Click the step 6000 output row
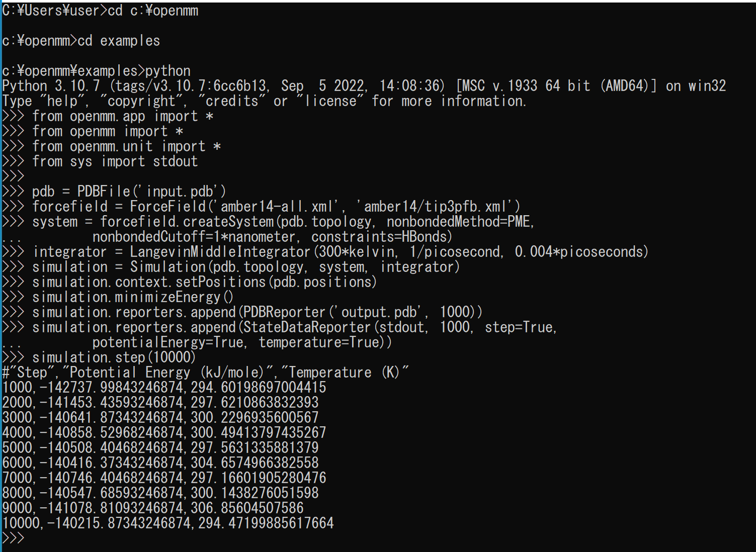Screen dimensions: 756x552 click(160, 463)
